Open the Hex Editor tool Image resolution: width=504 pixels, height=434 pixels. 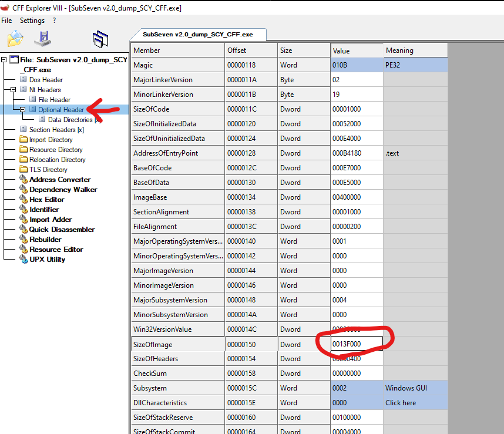[46, 200]
